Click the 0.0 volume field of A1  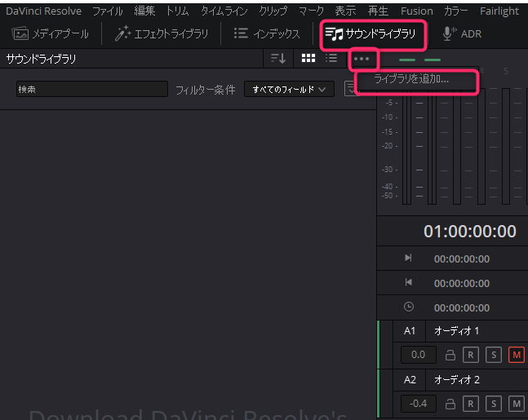point(418,355)
